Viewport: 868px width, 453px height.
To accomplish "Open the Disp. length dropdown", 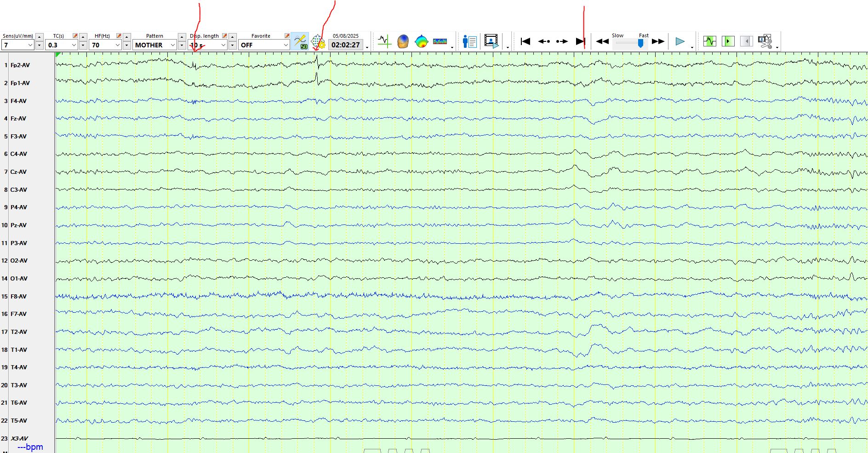I will 207,45.
